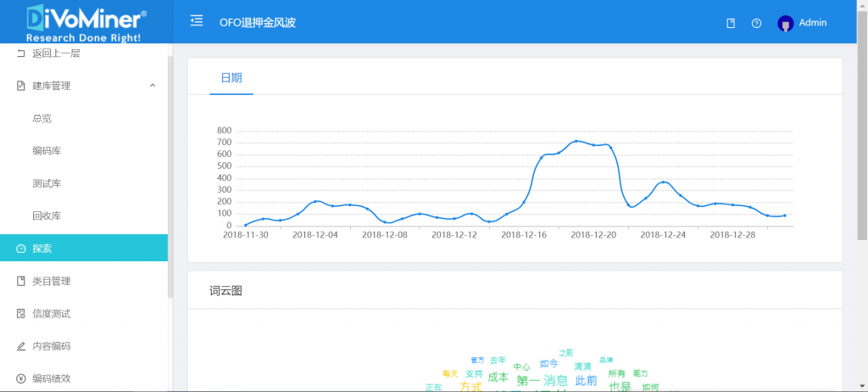Click the 2018-12-20 axis label

click(x=593, y=234)
